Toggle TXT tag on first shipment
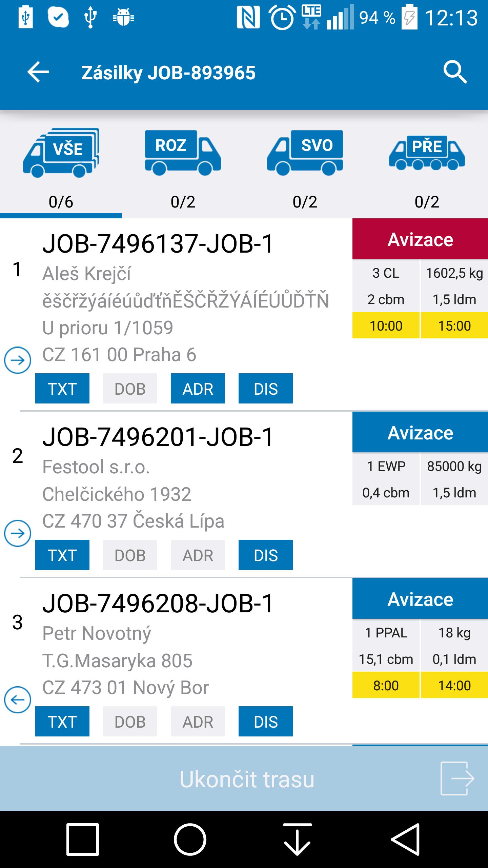 (62, 389)
